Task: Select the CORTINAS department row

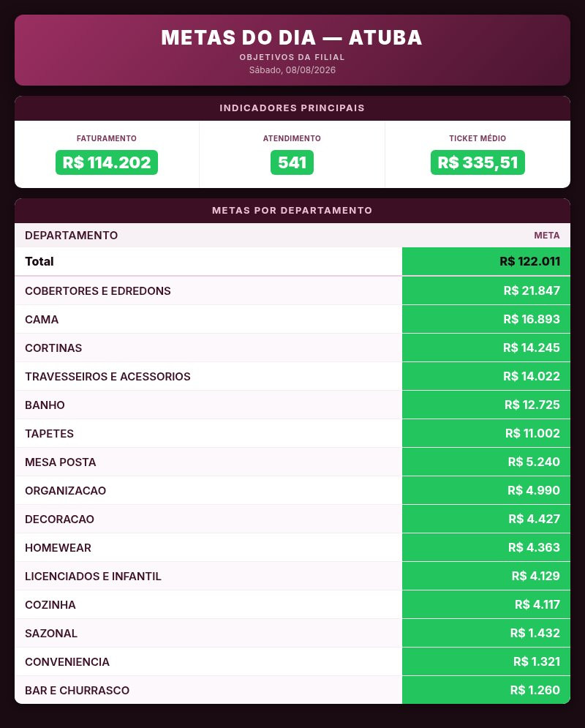Action: pyautogui.click(x=292, y=348)
